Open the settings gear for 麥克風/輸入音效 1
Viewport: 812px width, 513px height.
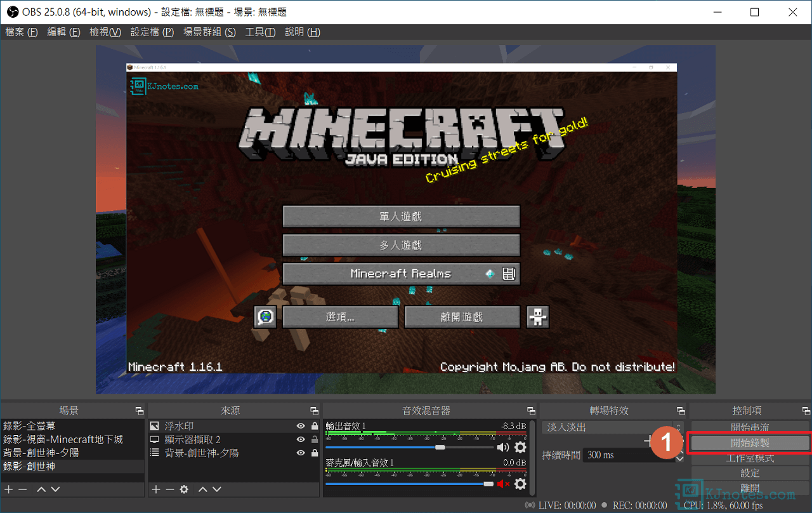click(x=520, y=484)
